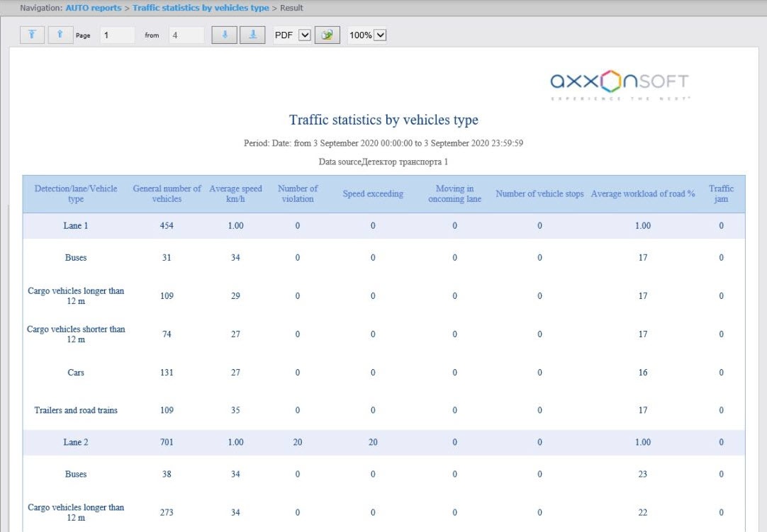Click the General number of vehicles column header

167,194
